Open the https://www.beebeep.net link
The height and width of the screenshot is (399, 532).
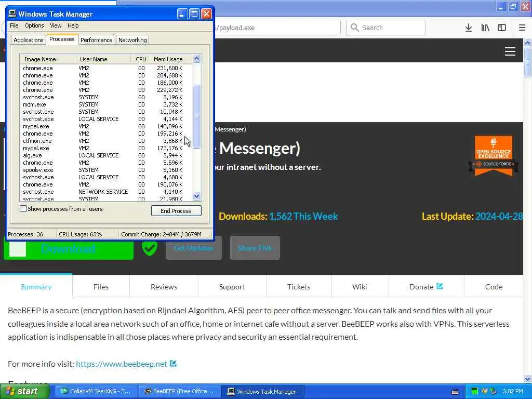(122, 364)
